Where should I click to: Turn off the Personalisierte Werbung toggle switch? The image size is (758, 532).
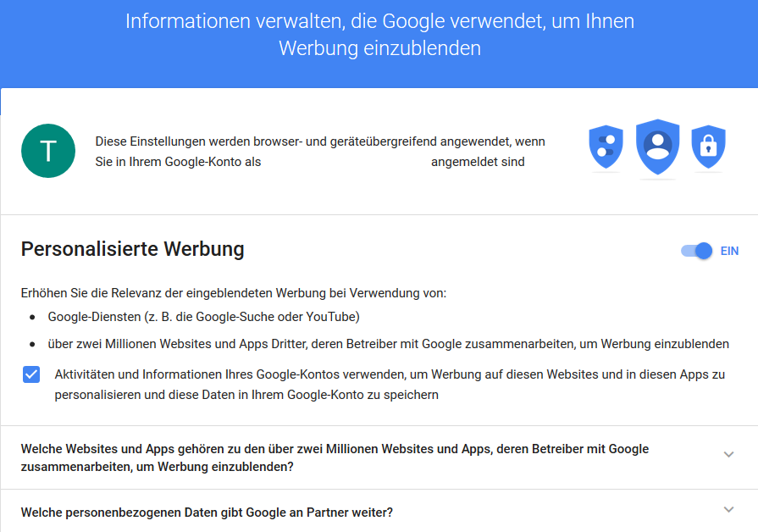[697, 251]
